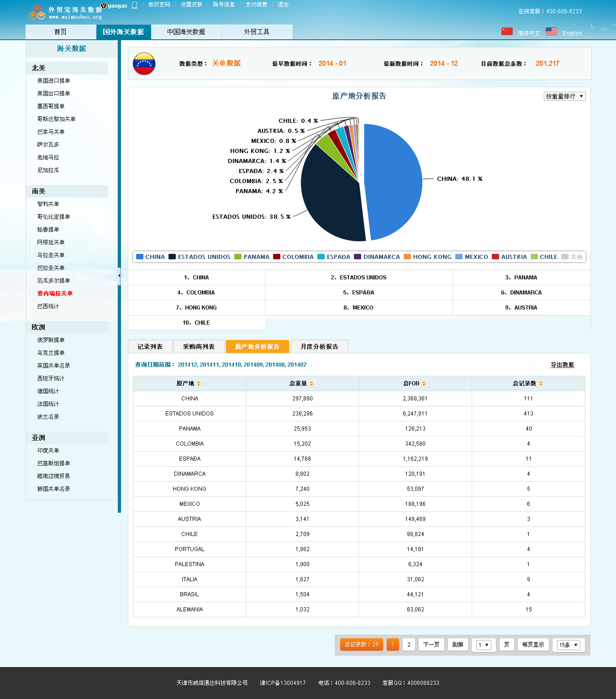Open 韩国关单名录 in sidebar

[x=53, y=489]
